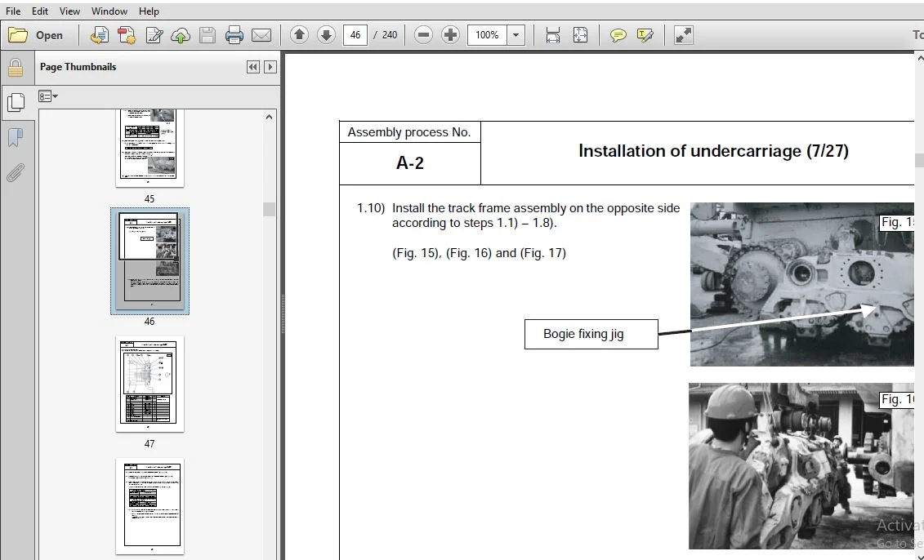Click the combine files into PDF icon
Image resolution: width=924 pixels, height=560 pixels.
pos(127,35)
